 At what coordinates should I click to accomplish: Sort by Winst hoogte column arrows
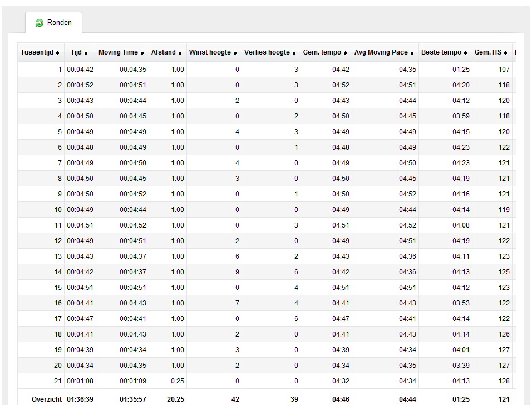coord(235,53)
